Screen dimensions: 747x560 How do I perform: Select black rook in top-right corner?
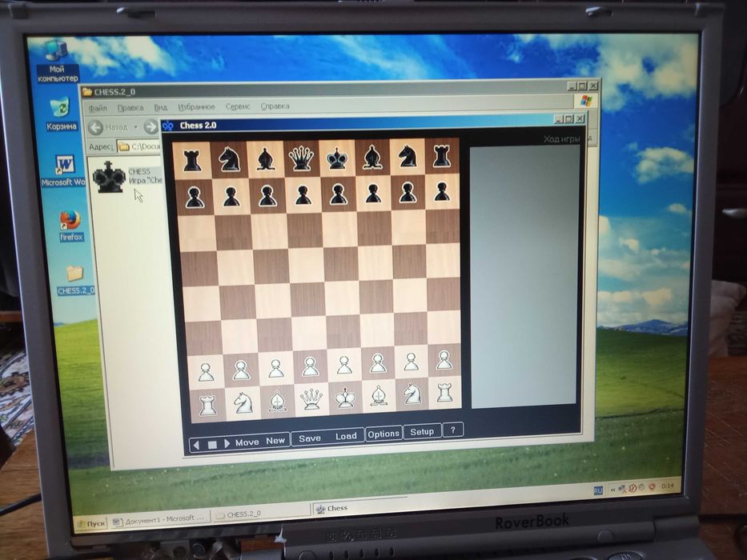tap(442, 156)
